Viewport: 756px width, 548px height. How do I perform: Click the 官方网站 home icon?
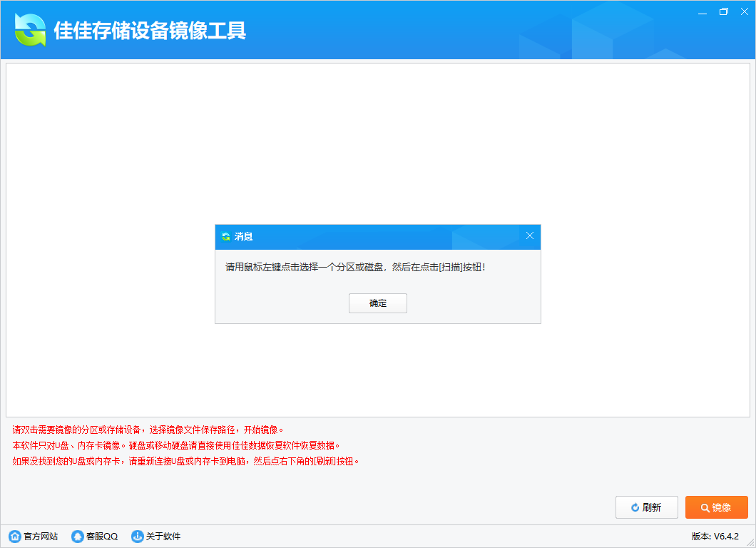[16, 537]
